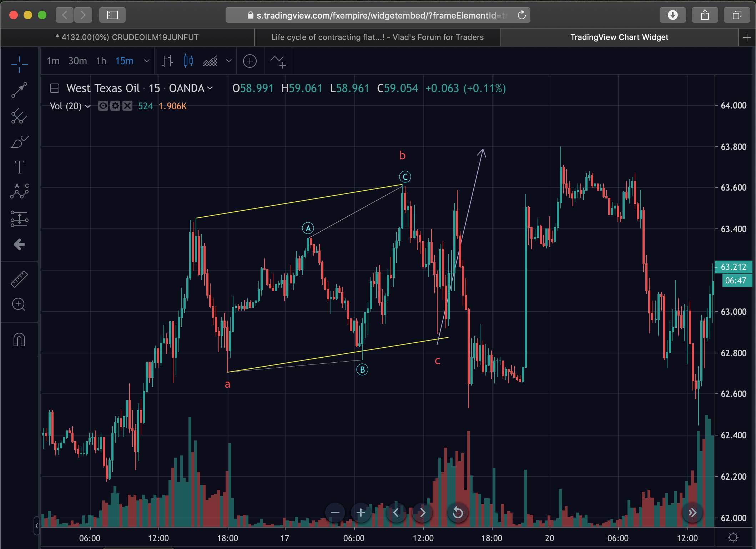Viewport: 756px width, 549px height.
Task: Select the trend line drawing tool
Action: pos(19,90)
